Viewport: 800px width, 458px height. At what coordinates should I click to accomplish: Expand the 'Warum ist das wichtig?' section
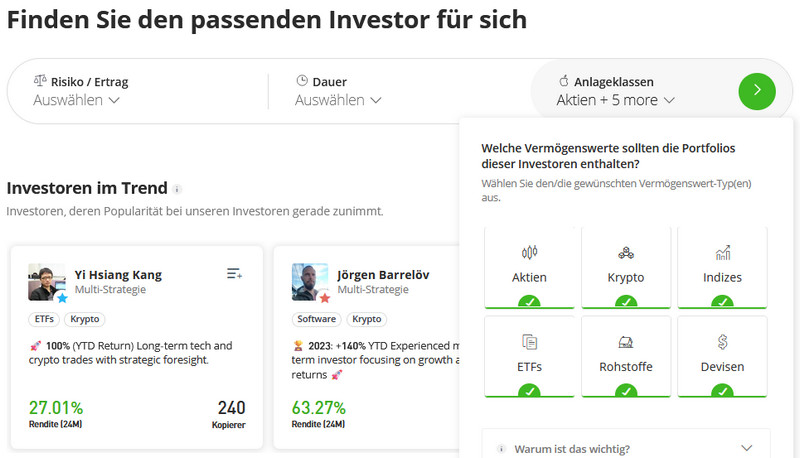[626, 449]
